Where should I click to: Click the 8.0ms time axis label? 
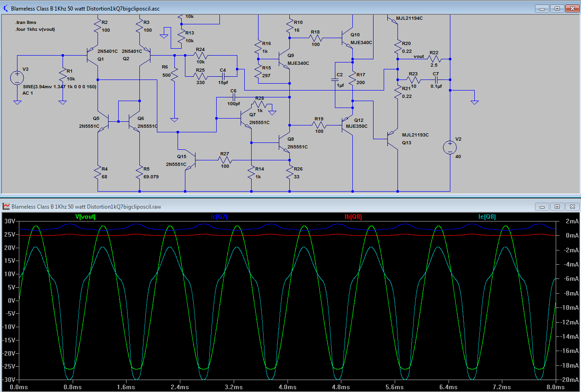557,387
